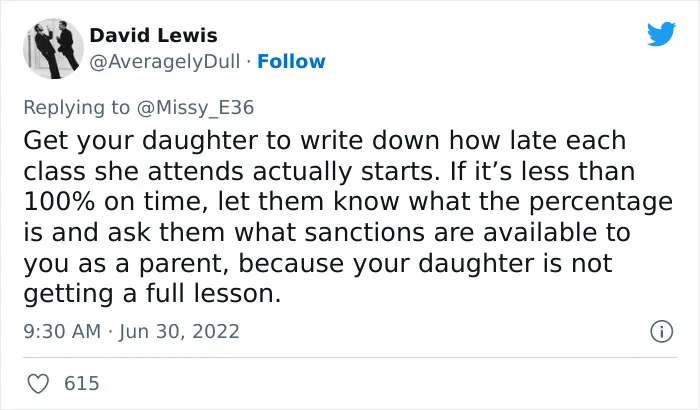Image resolution: width=700 pixels, height=410 pixels.
Task: Open the @Missy_E36 mention
Action: [195, 108]
